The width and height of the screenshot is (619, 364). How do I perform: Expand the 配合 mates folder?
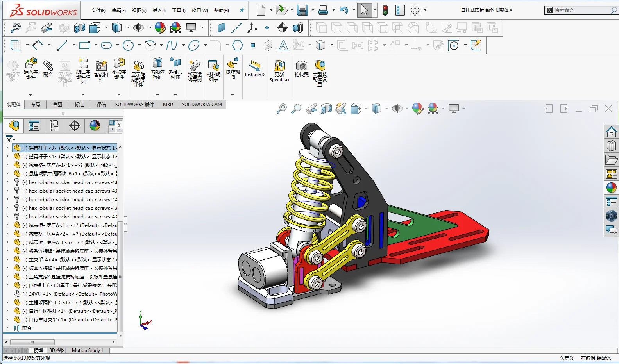pyautogui.click(x=7, y=328)
